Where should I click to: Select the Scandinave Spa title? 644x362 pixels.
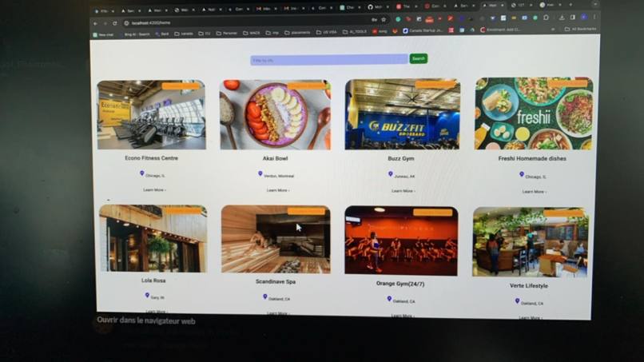[x=276, y=282]
